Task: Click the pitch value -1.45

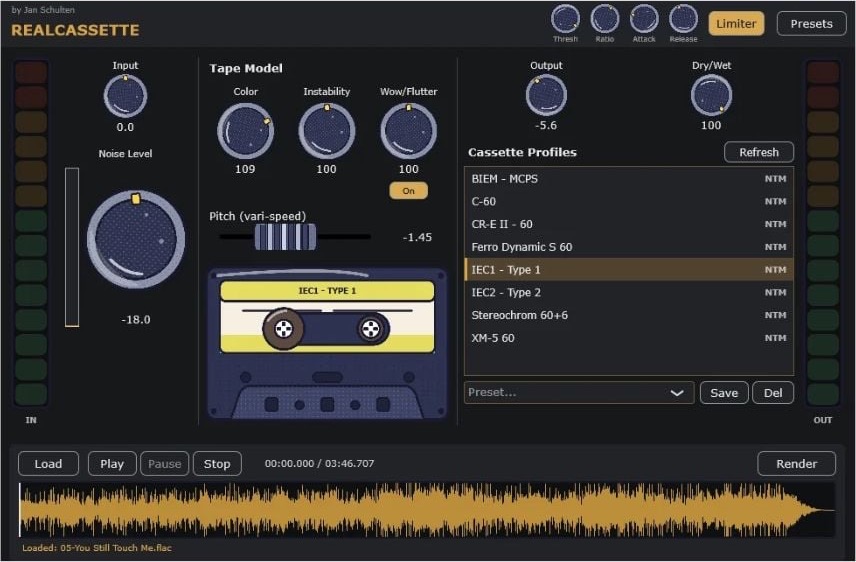Action: tap(417, 237)
